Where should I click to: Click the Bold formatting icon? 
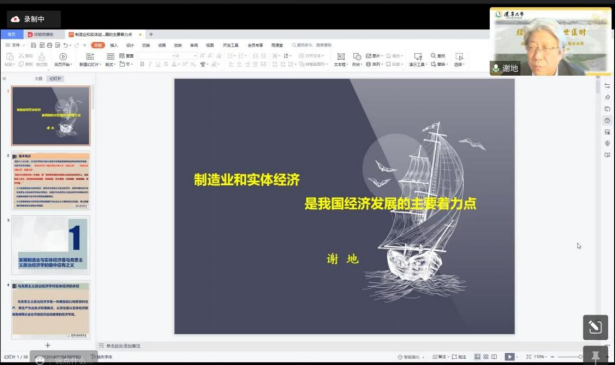coord(142,64)
